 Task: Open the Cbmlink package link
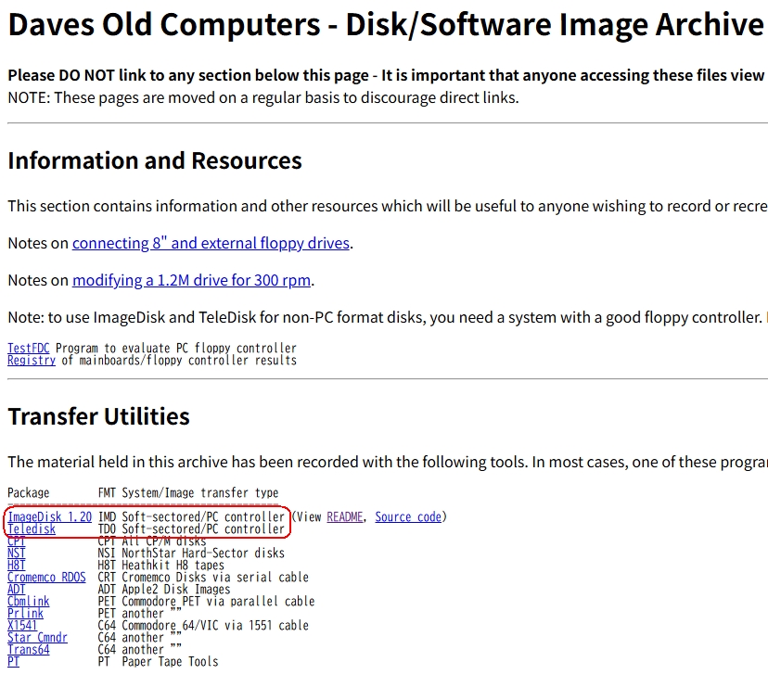pos(29,601)
